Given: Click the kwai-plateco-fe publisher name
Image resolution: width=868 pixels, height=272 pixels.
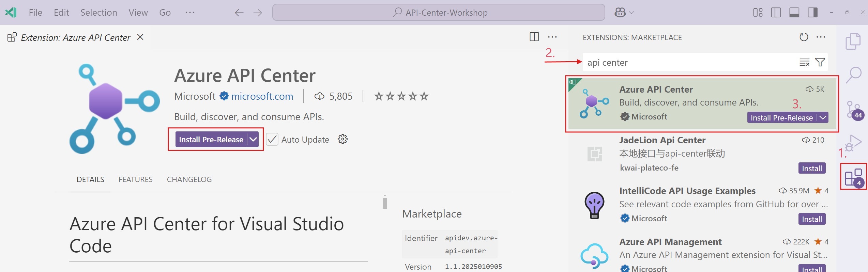Looking at the screenshot, I should tap(649, 168).
